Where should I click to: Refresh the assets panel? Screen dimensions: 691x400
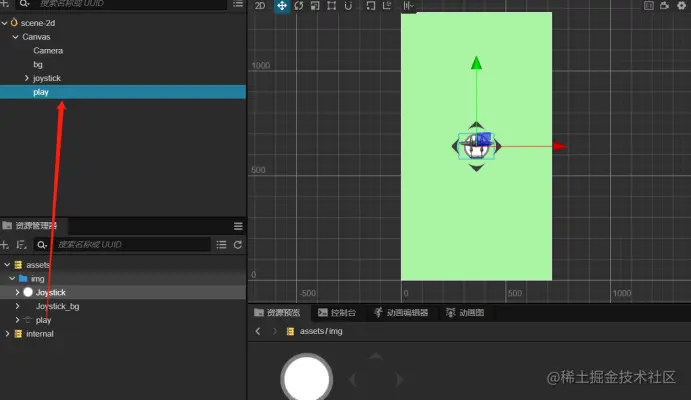[238, 244]
